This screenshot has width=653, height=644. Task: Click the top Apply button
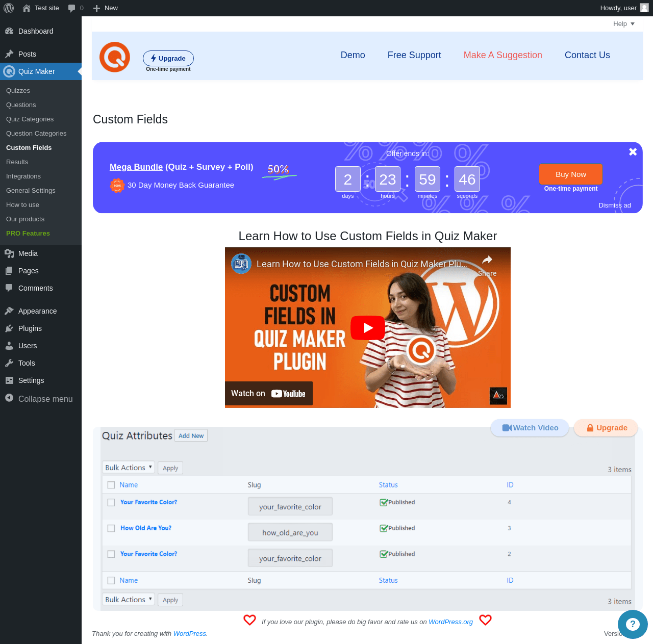(170, 468)
